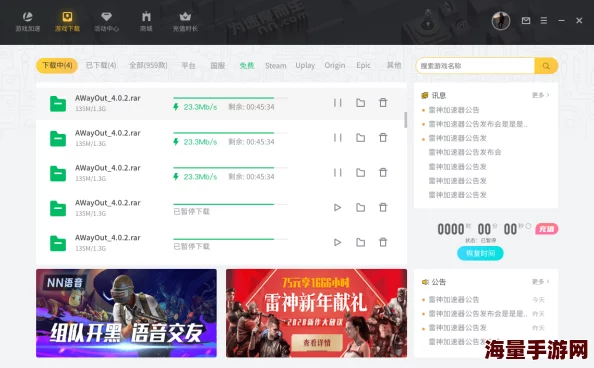This screenshot has height=368, width=594.
Task: Click the download list vertical scrollbar
Action: point(406,120)
